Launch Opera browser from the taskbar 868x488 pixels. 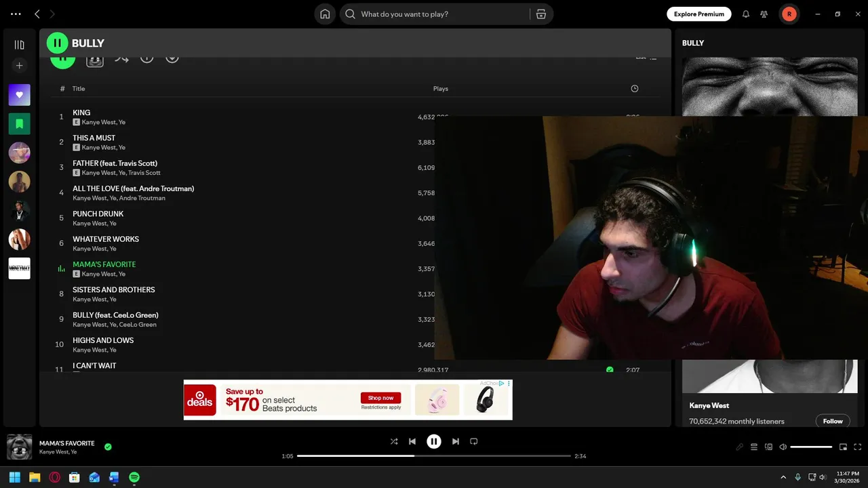pyautogui.click(x=54, y=477)
